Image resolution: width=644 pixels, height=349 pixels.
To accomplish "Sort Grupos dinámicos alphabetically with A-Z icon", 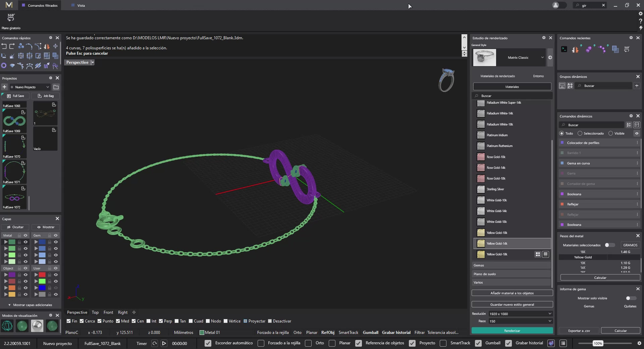I will pos(570,86).
